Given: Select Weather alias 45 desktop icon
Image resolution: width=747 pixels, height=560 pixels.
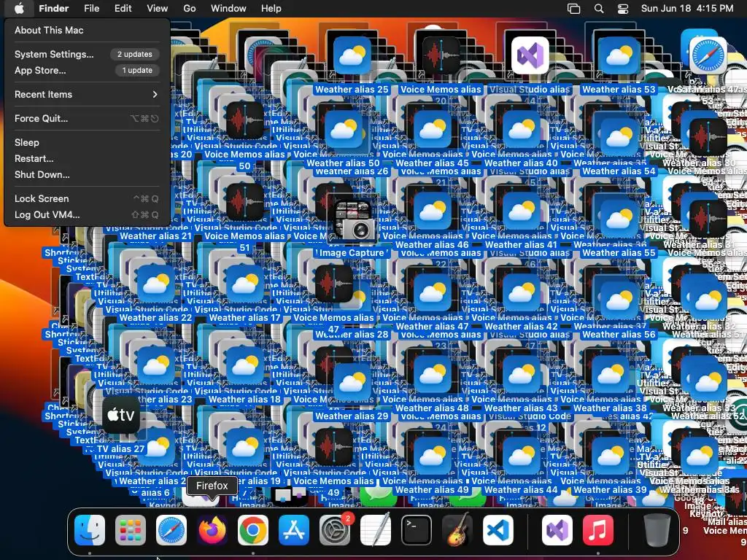Looking at the screenshot, I should click(432, 130).
